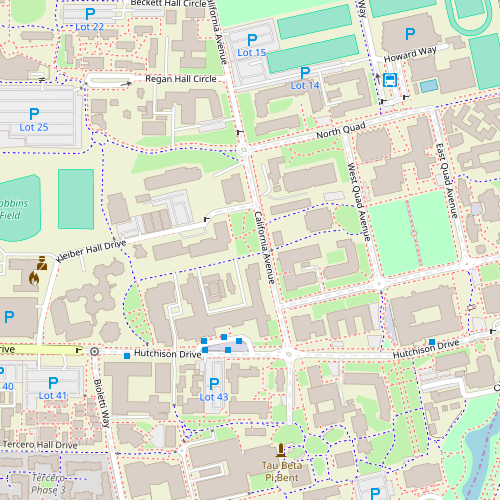Click the blue square marker near Hutchison Drive east
This screenshot has width=500, height=500.
tap(432, 342)
